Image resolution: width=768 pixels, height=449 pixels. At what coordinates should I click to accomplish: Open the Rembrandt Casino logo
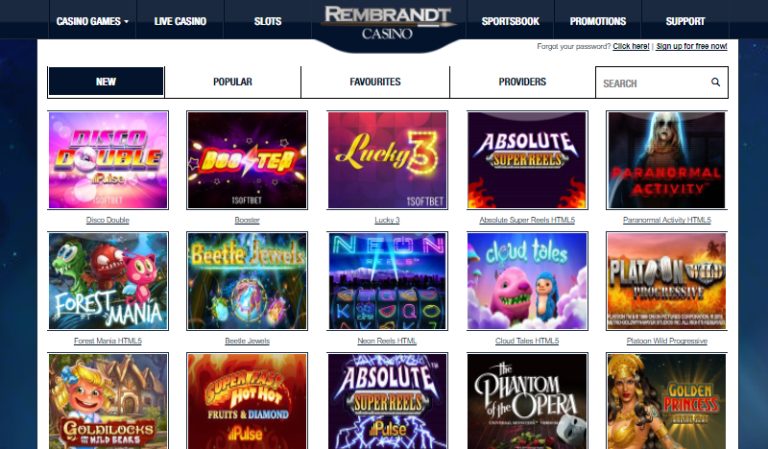387,23
